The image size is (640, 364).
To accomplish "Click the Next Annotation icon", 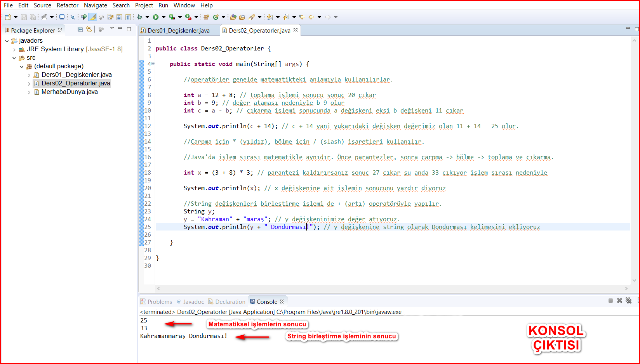I will pos(270,17).
